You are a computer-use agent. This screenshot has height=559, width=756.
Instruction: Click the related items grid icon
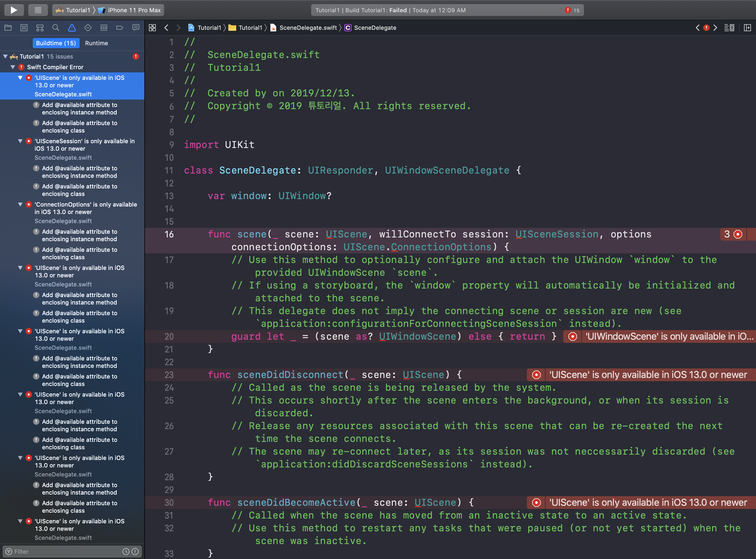pos(152,28)
